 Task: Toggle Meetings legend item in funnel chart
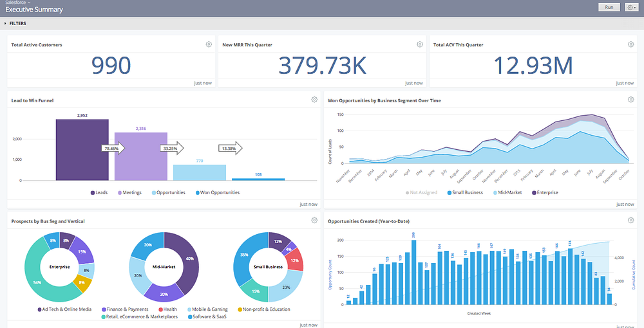pos(130,192)
